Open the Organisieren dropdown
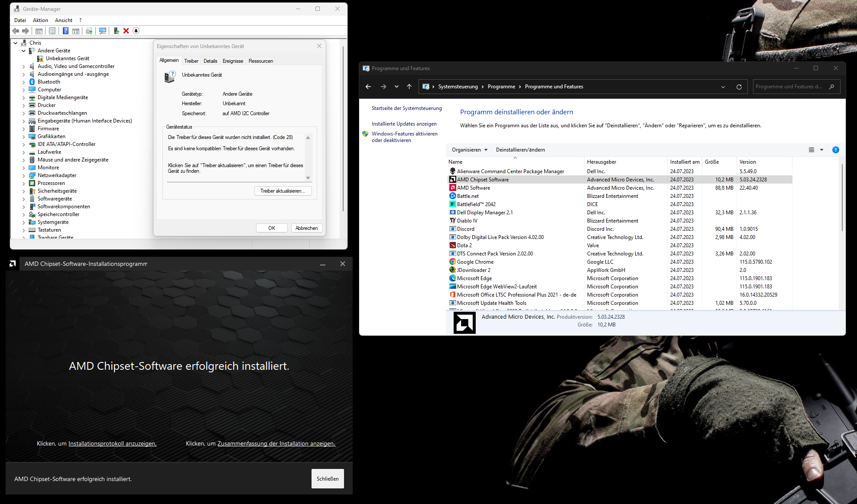This screenshot has width=857, height=504. pyautogui.click(x=470, y=150)
